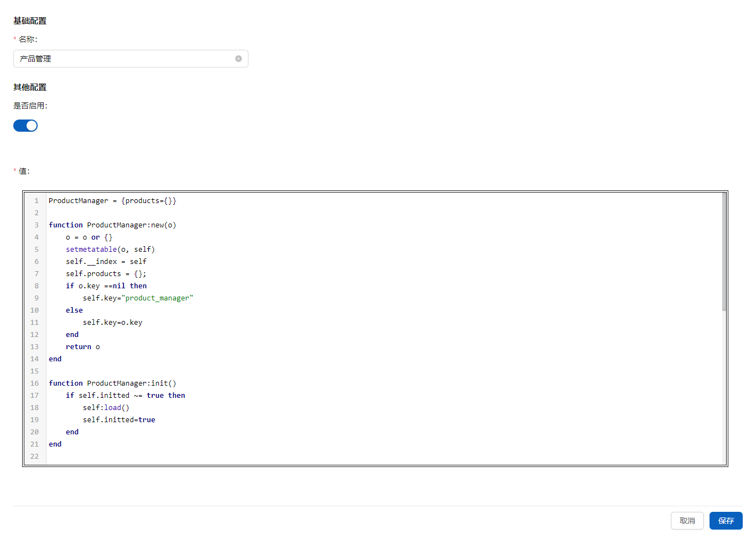
Task: Click the self.initted=true assignment line
Action: [119, 420]
